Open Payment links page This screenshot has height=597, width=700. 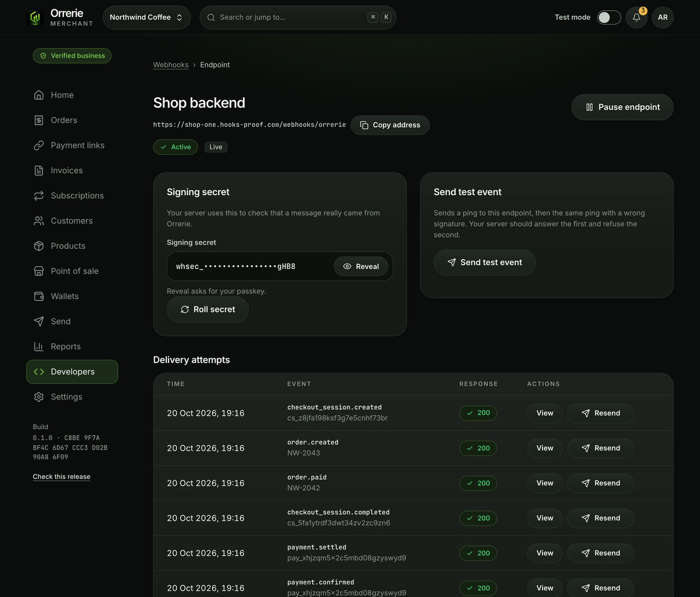point(72,145)
